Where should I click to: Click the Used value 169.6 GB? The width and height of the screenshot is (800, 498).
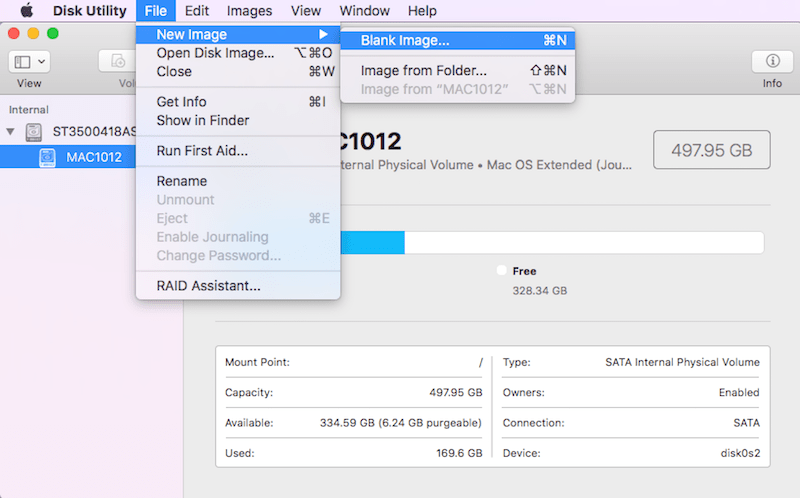[459, 453]
